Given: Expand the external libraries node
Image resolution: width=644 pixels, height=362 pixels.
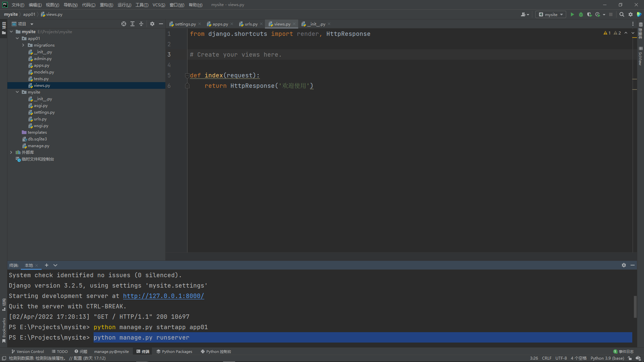Looking at the screenshot, I should 11,152.
